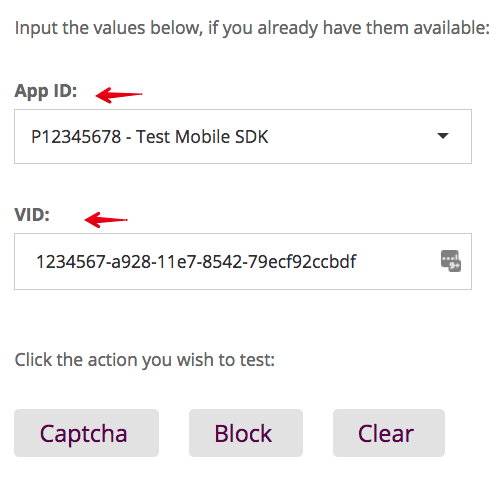Click the password manager icon in VID field
This screenshot has height=477, width=503.
[x=451, y=261]
